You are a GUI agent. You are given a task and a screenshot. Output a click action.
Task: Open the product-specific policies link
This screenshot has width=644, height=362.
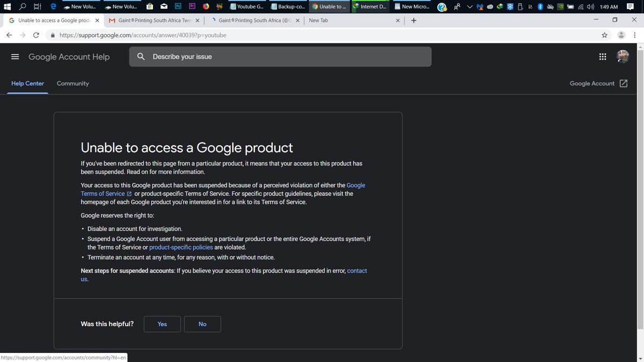click(181, 247)
